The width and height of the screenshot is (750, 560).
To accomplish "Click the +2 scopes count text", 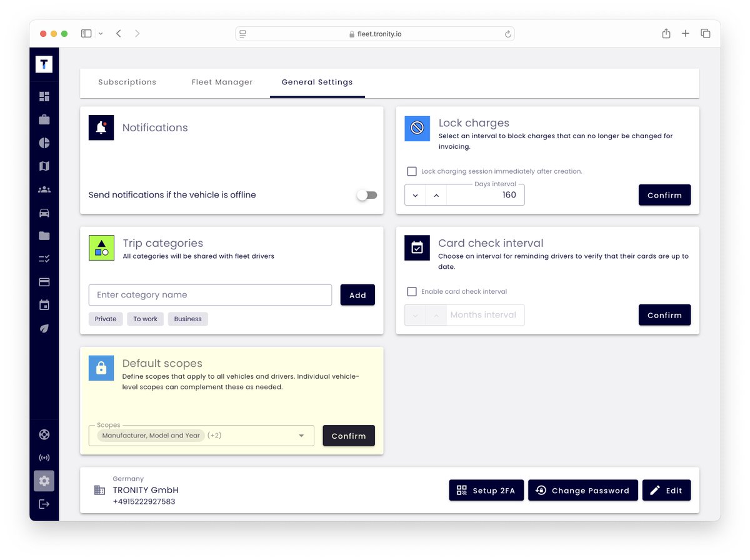I will pyautogui.click(x=214, y=436).
